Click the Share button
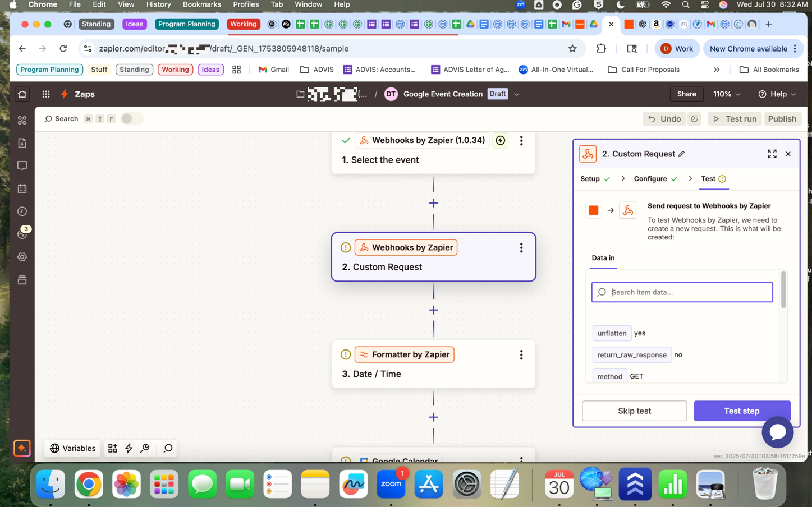The width and height of the screenshot is (812, 507). pos(686,94)
